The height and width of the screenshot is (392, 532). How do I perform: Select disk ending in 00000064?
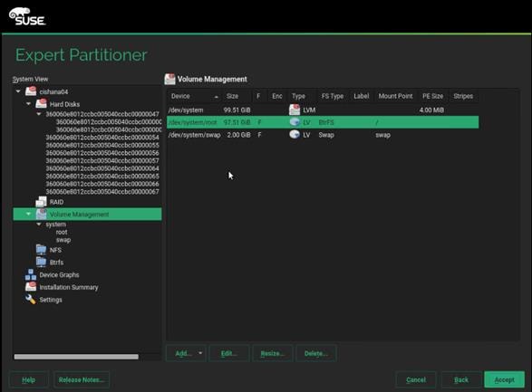coord(102,168)
